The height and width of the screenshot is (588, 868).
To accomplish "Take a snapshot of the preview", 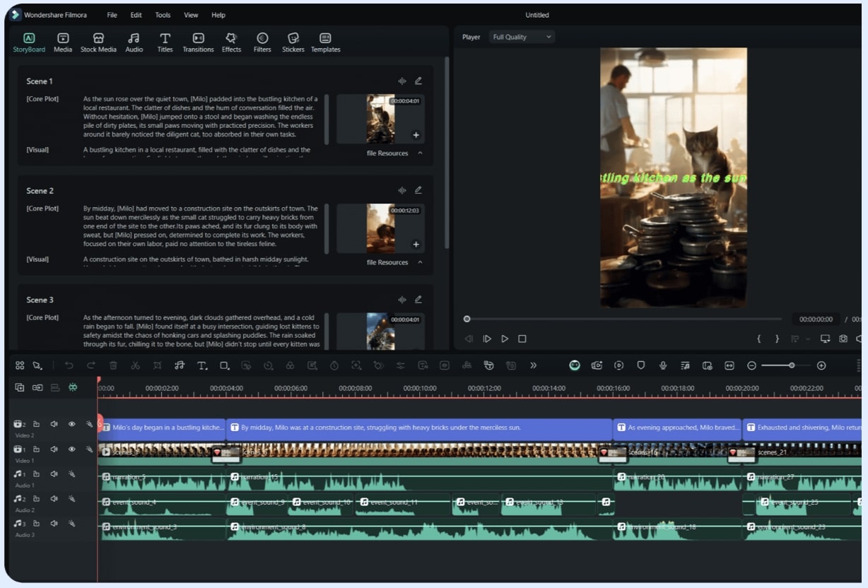I will [x=843, y=339].
